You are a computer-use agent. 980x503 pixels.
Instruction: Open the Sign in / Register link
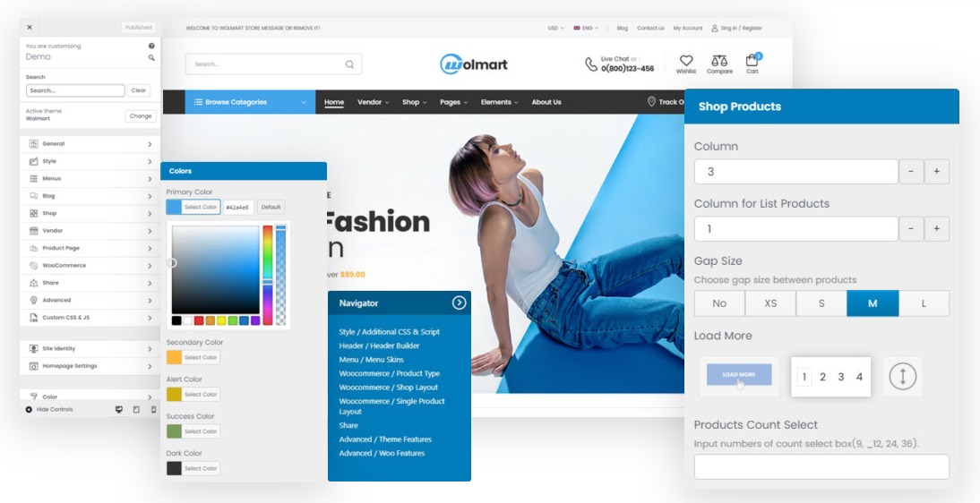click(x=737, y=28)
